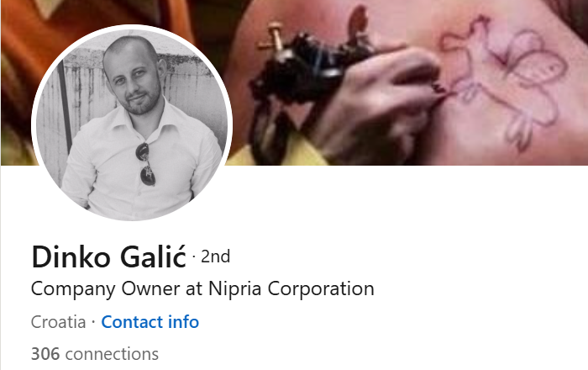This screenshot has width=588, height=370.
Task: Open the tattoo cover banner image
Action: click(409, 82)
